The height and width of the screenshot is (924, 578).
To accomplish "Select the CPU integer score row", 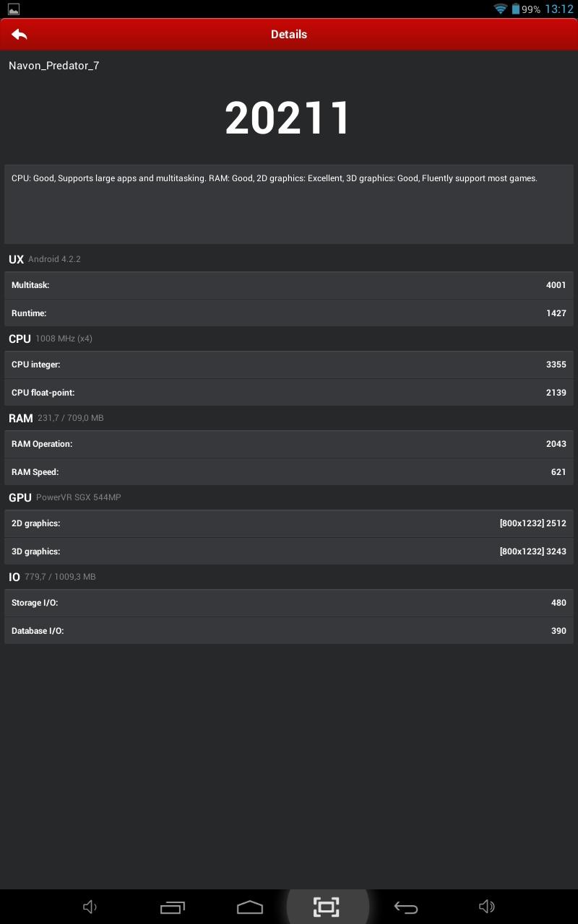I will point(289,365).
